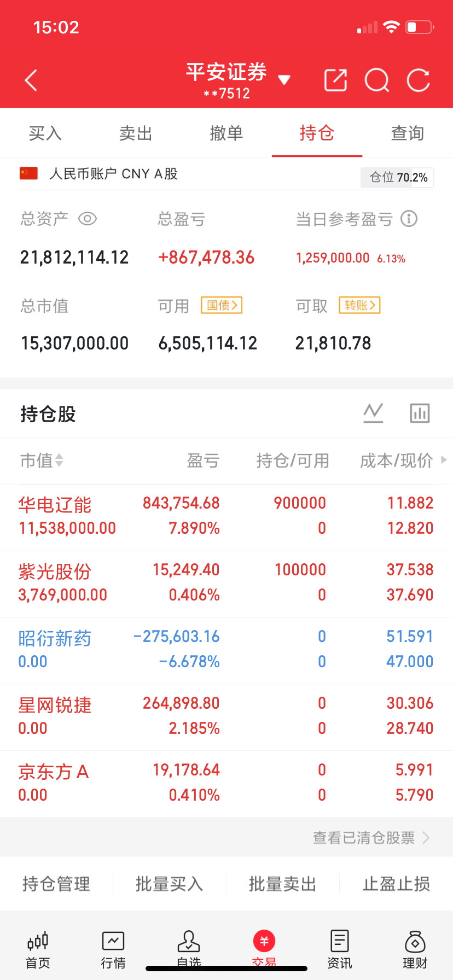Go to 理财 in bottom navigation
Screen dimensions: 453x980
tap(415, 950)
